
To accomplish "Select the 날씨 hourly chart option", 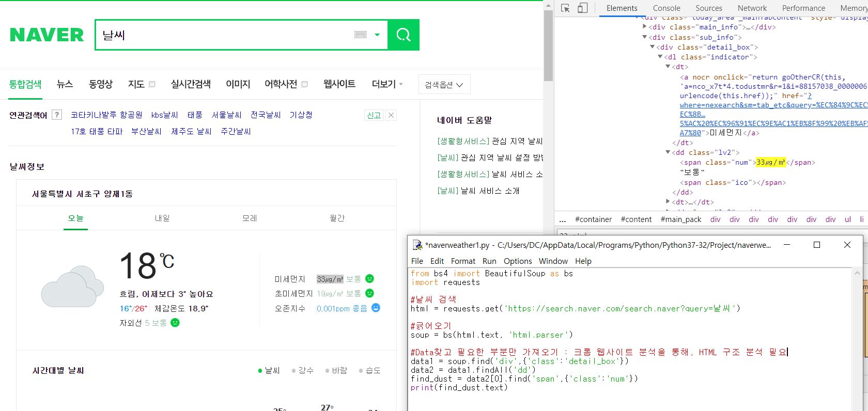I will 269,370.
